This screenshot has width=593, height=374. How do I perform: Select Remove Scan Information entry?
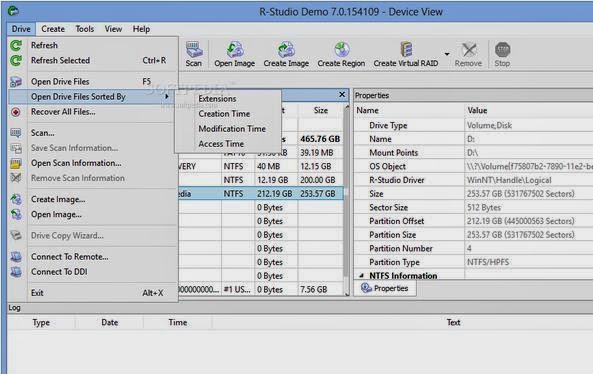(93, 178)
